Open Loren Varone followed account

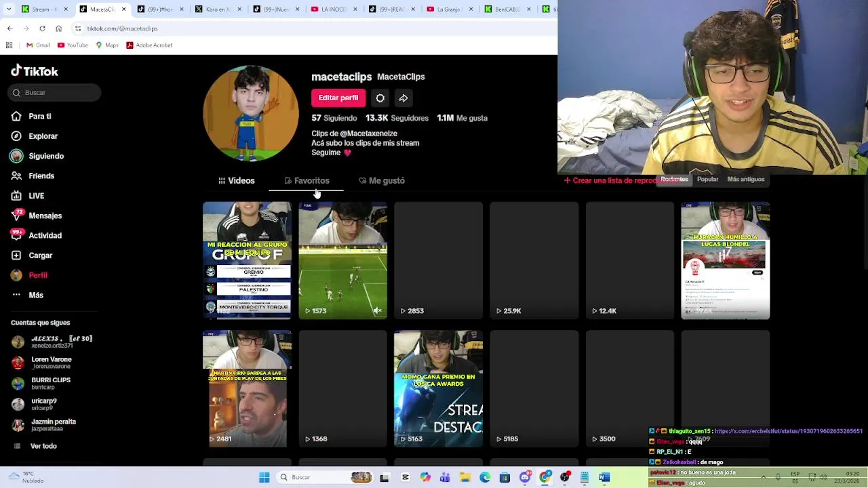point(42,363)
